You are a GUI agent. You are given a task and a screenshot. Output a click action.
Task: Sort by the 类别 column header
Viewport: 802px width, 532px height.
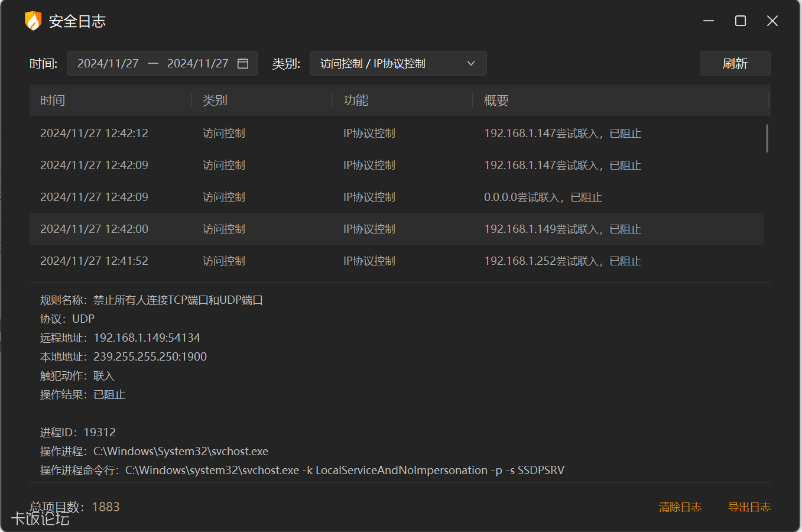215,100
